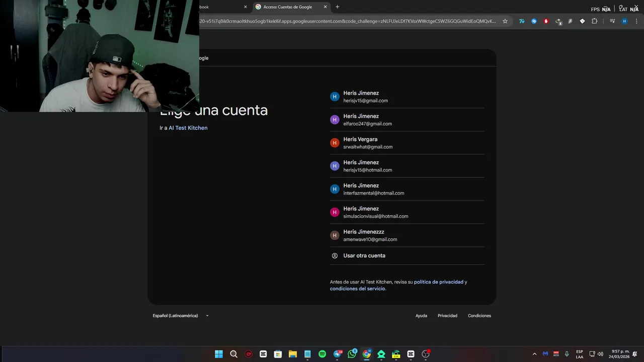The height and width of the screenshot is (362, 644).
Task: Open the Extensions puzzle-piece menu
Action: click(x=594, y=21)
